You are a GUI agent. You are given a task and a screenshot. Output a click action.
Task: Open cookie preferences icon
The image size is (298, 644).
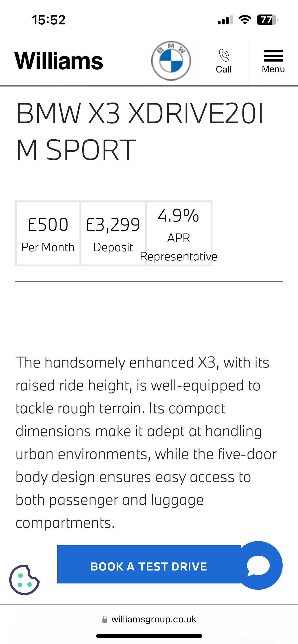tap(24, 580)
